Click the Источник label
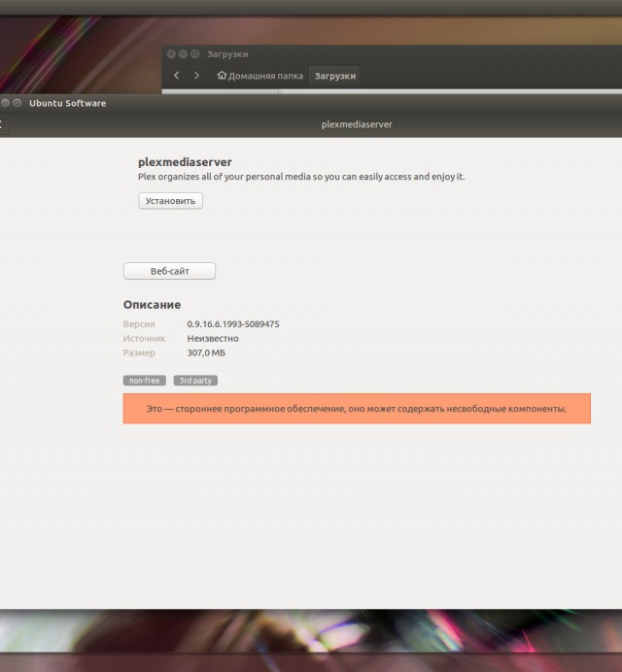This screenshot has height=672, width=622. point(144,339)
